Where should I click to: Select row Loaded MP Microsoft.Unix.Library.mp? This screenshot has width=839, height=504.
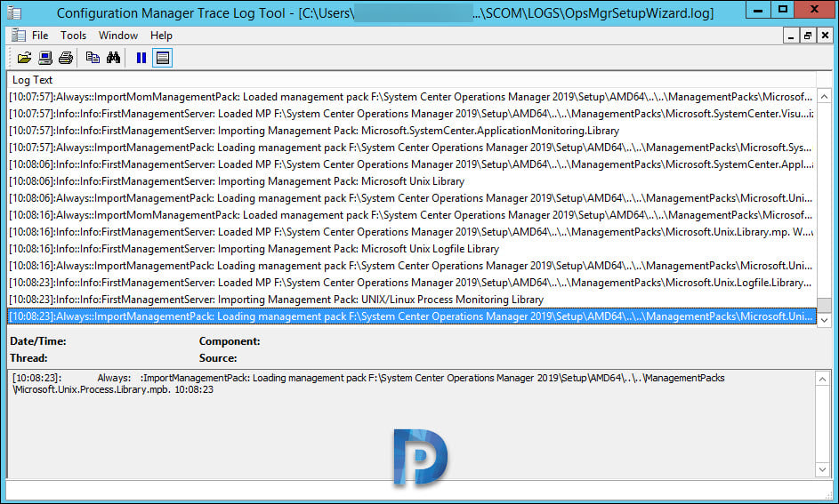[x=411, y=232]
